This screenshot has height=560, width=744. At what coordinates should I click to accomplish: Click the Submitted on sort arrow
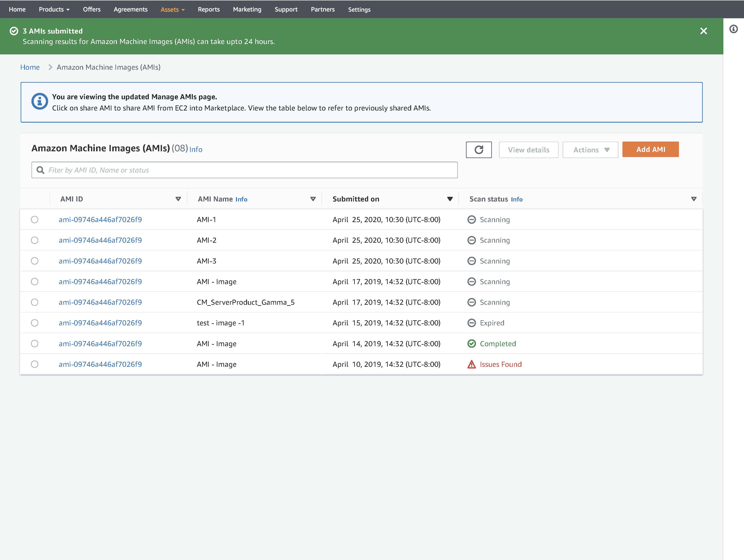(450, 199)
